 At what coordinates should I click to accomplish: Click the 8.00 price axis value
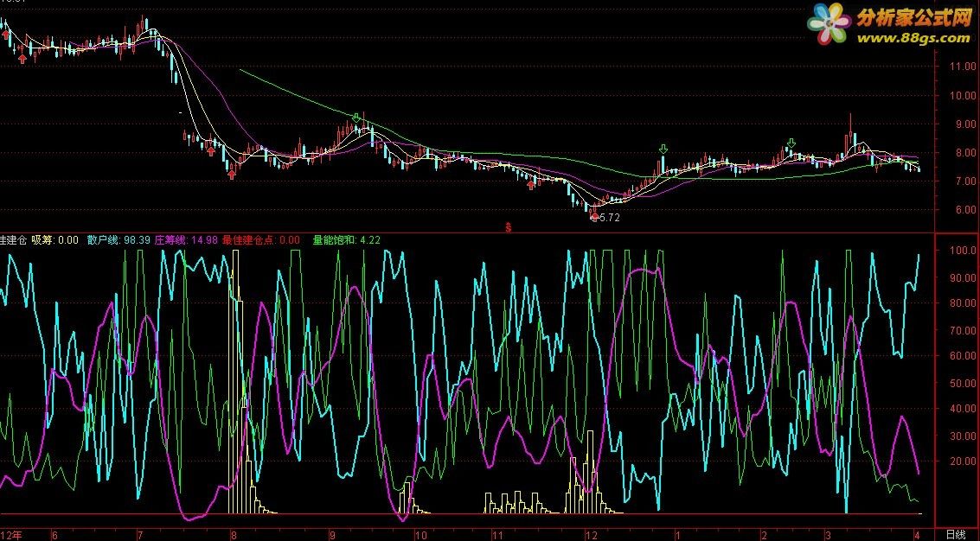(x=965, y=152)
